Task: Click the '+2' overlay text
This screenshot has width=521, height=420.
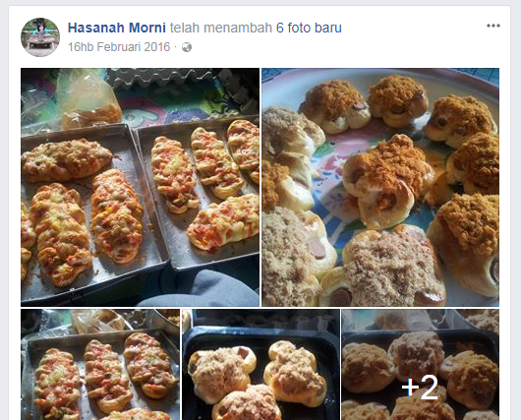Action: (420, 388)
